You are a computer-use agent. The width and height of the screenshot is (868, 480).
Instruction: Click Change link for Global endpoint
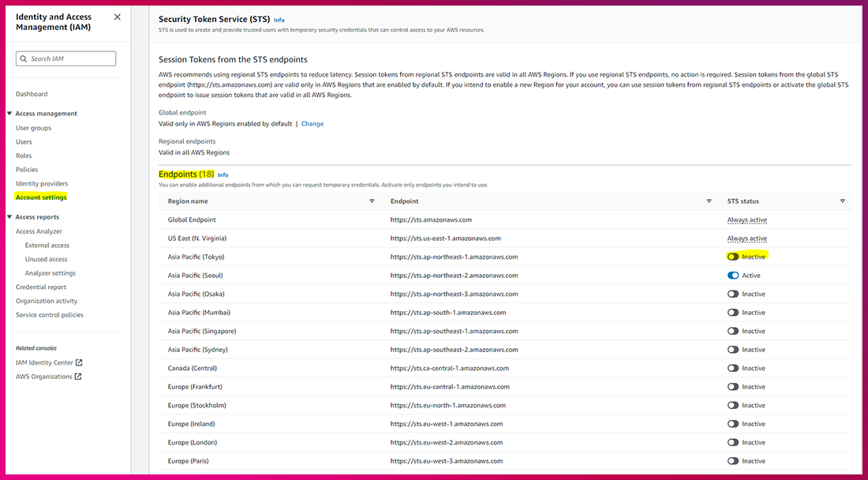point(312,124)
